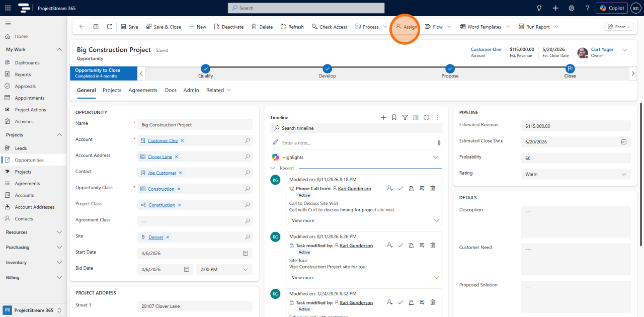
Task: Mark the Phone Call activity complete
Action: click(400, 188)
